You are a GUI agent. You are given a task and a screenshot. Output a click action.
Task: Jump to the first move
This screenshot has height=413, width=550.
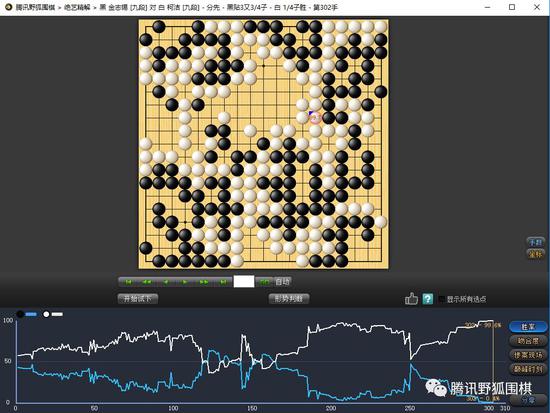pyautogui.click(x=128, y=282)
